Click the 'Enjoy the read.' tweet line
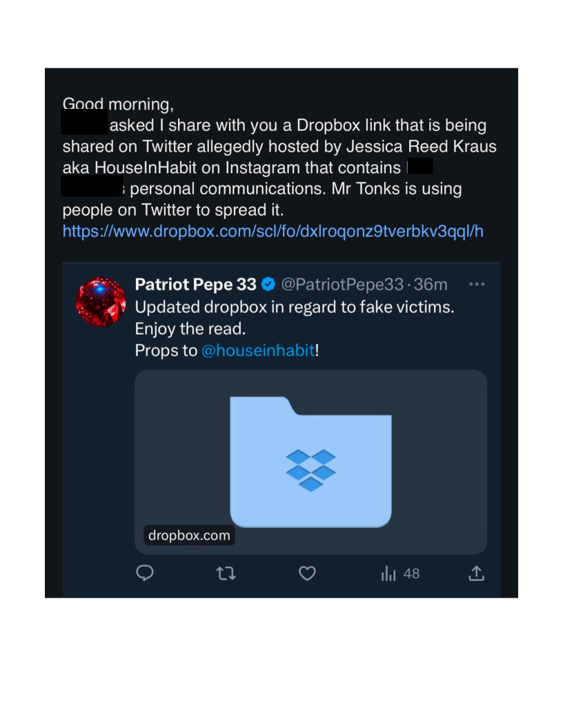563x728 pixels. tap(190, 329)
